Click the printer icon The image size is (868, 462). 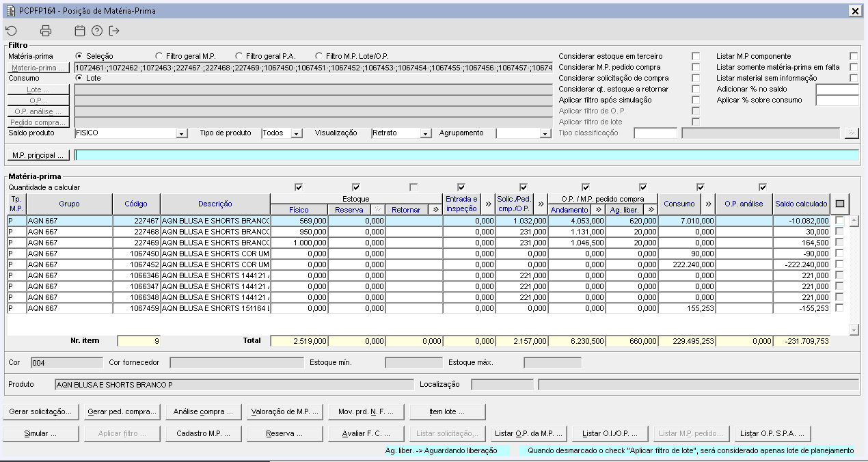point(46,31)
